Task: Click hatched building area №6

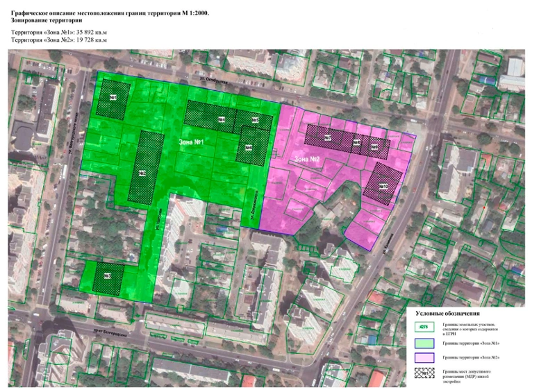Action: [248, 147]
